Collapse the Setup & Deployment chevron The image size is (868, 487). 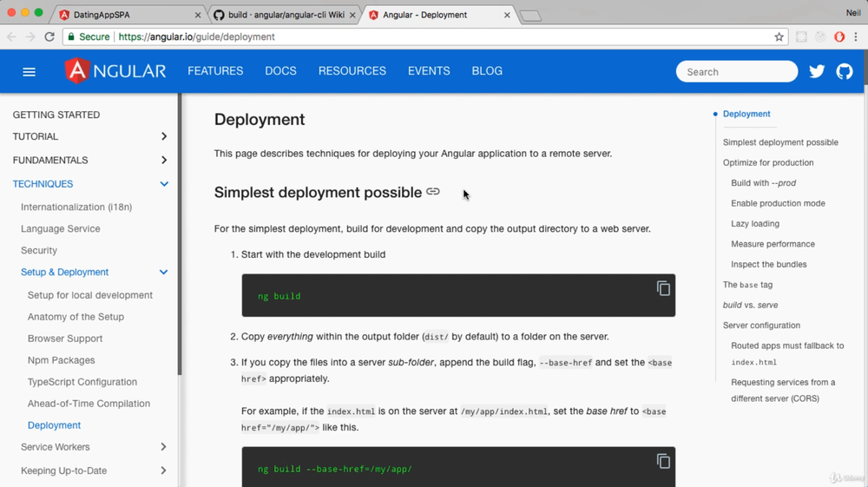163,272
